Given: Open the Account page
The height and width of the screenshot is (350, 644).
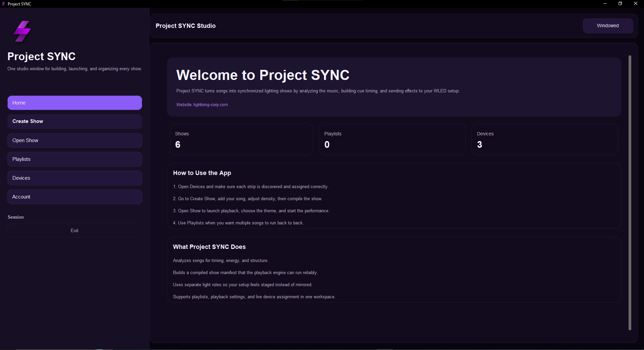Looking at the screenshot, I should pos(75,197).
